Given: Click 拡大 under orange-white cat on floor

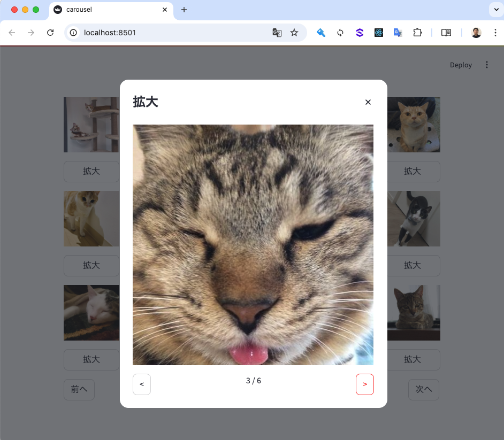Looking at the screenshot, I should 91,266.
